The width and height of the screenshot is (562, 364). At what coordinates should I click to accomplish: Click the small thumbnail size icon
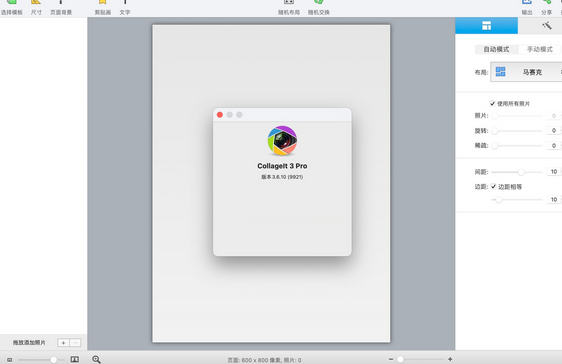click(x=10, y=359)
